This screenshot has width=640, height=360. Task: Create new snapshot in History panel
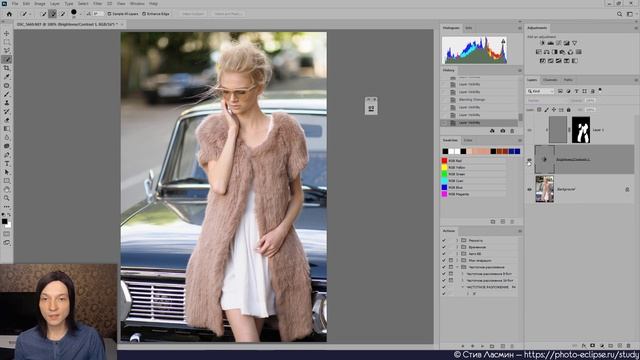click(x=502, y=131)
